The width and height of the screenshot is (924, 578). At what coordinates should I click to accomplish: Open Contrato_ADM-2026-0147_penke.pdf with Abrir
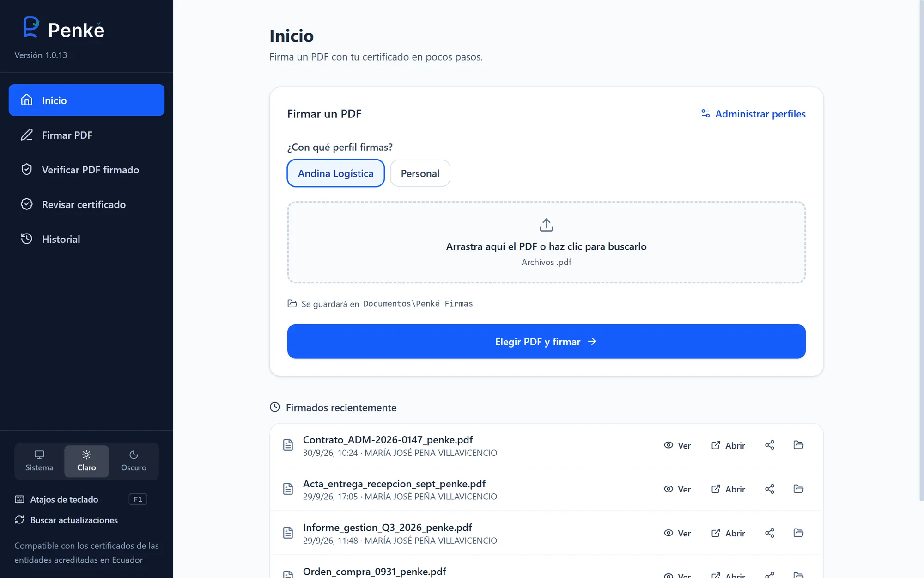pos(728,445)
